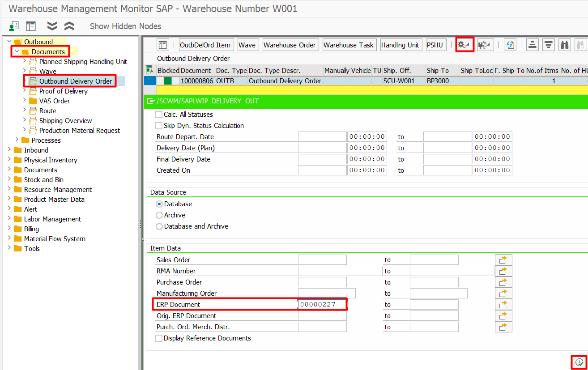Viewport: 588px width, 370px height.
Task: Click the Handling Unit button
Action: [400, 45]
